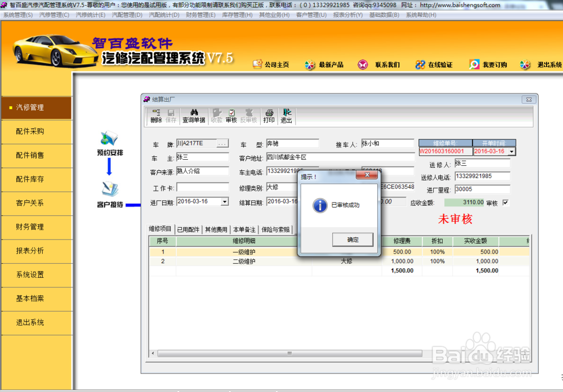Viewport: 563px width, 392px height.
Task: Click the 删除 delete toolbar icon
Action: click(156, 116)
